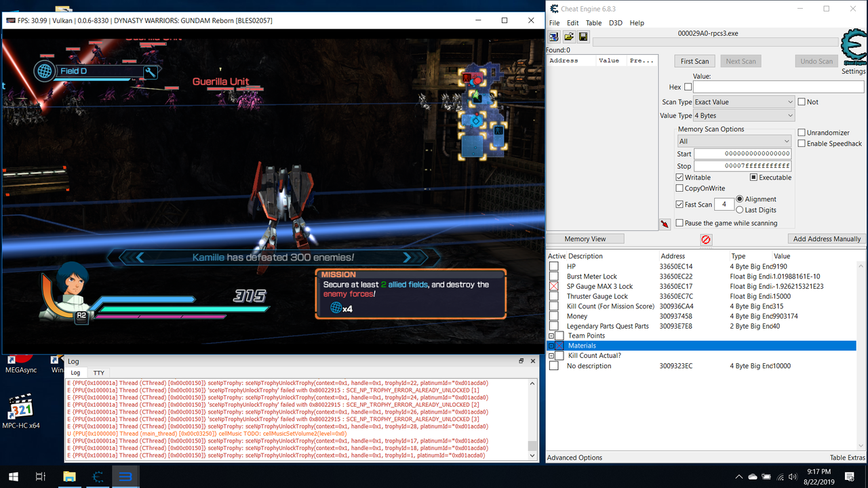Open the process list in Cheat Engine

click(x=554, y=36)
